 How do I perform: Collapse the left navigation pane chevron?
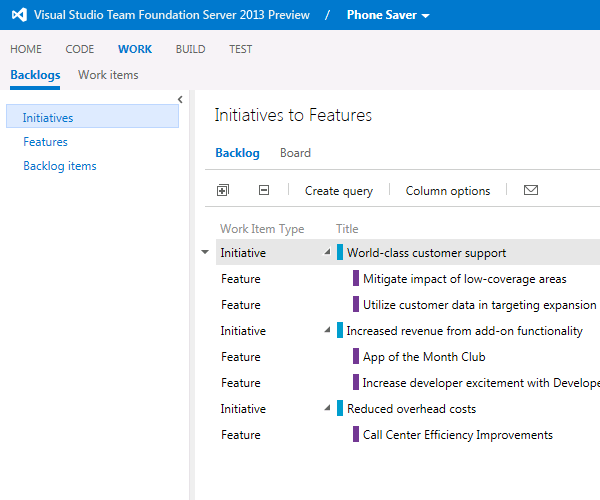180,99
